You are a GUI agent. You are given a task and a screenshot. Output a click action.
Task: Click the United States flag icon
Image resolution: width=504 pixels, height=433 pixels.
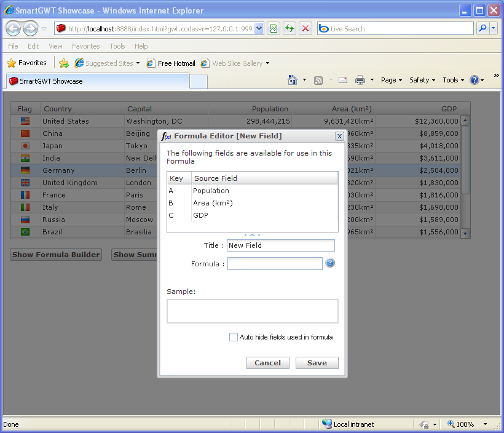(x=25, y=121)
